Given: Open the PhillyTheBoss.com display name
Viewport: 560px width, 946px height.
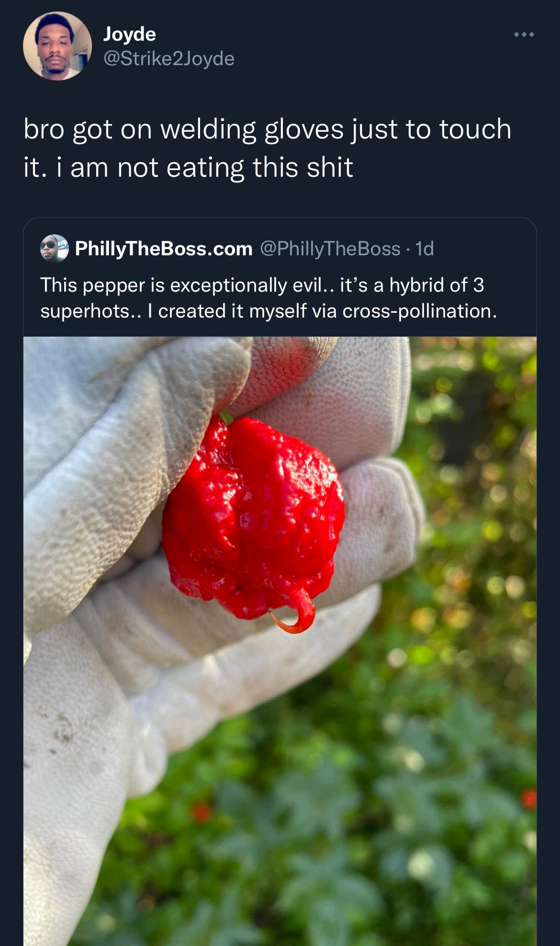Looking at the screenshot, I should [164, 249].
